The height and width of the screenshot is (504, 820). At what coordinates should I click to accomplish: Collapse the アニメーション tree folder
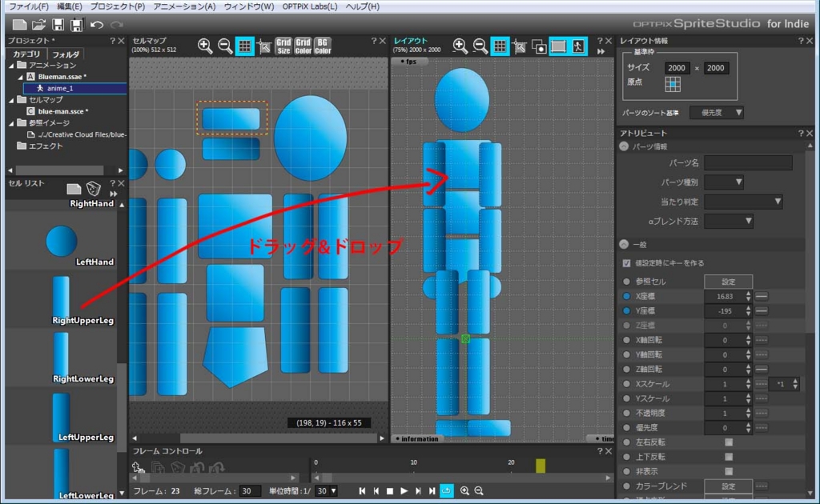11,66
